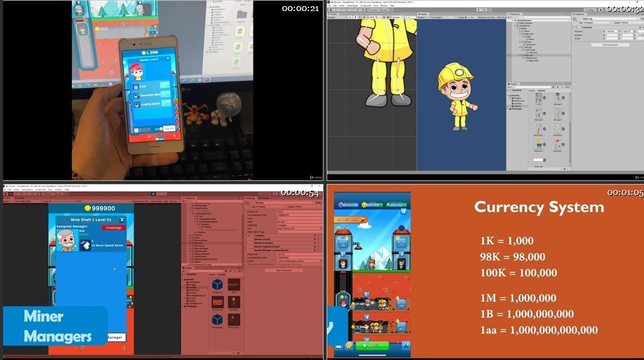
Task: Click the "1aa = 1,000,000,000,000" line
Action: pos(539,330)
